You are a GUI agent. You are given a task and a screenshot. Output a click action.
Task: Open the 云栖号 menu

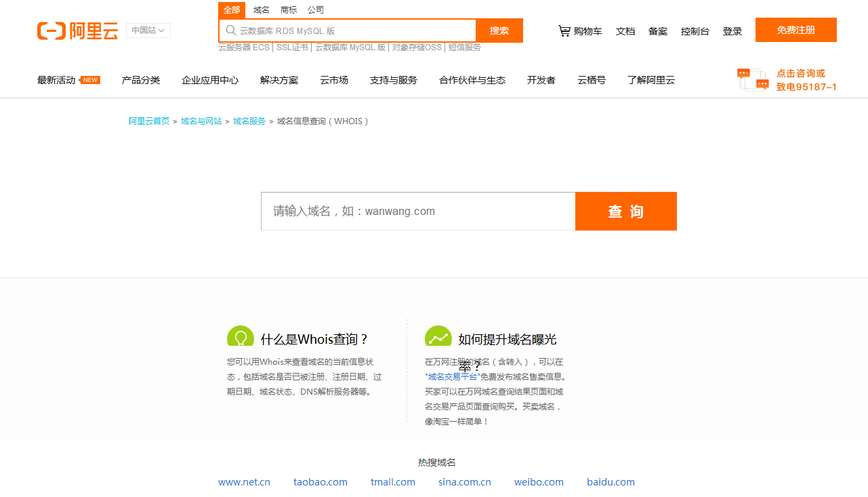pyautogui.click(x=592, y=80)
